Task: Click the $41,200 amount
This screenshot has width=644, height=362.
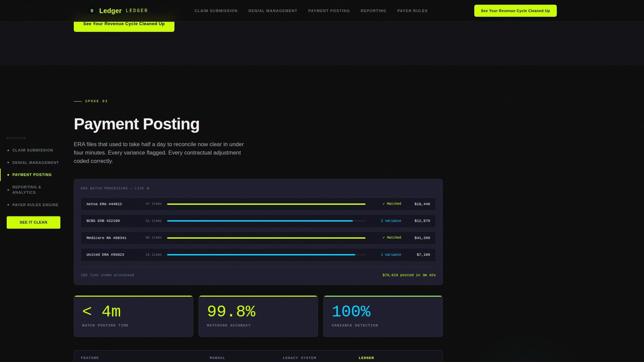Action: point(422,238)
